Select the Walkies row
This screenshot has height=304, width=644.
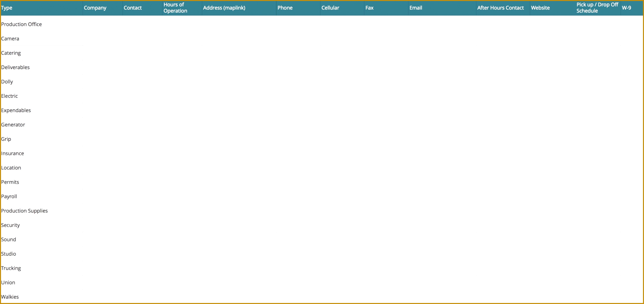10,297
